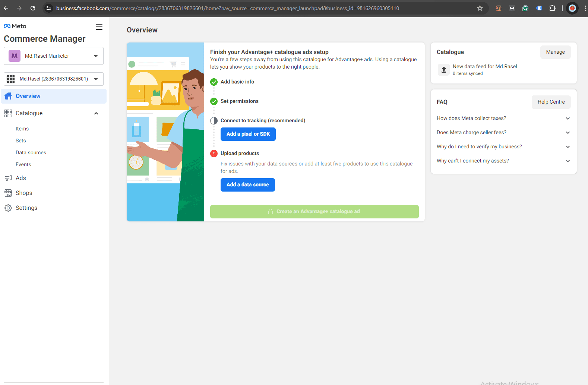
Task: Go back in browser history
Action: [x=6, y=8]
